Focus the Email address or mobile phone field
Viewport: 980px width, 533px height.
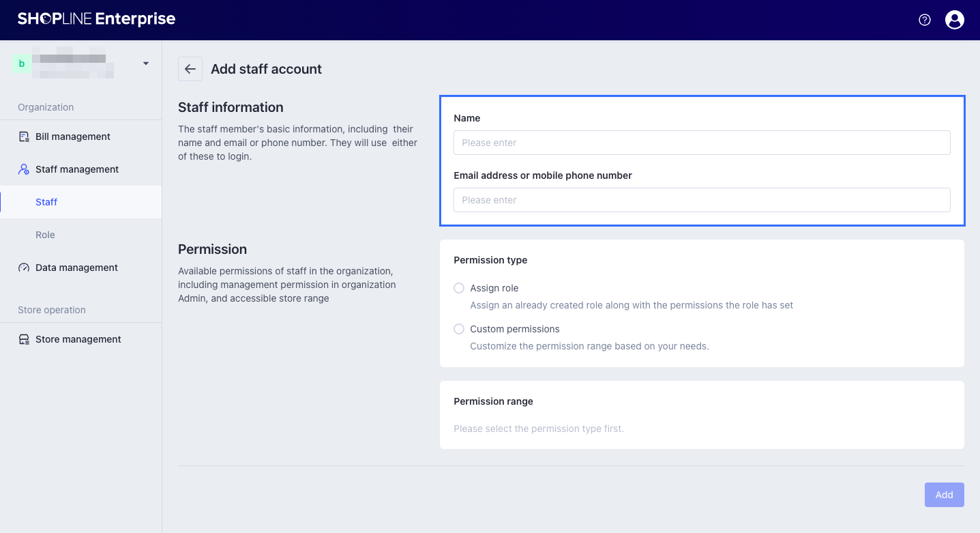pos(702,200)
